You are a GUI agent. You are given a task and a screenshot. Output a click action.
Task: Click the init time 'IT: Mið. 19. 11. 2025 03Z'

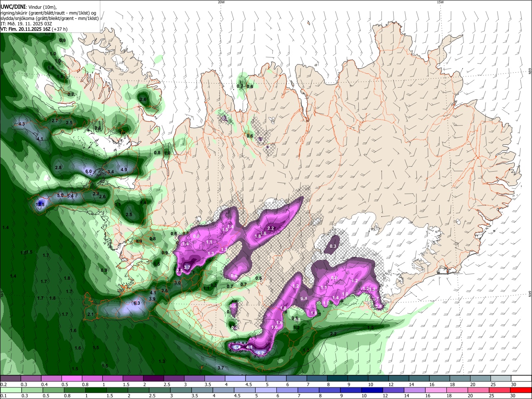coord(27,24)
